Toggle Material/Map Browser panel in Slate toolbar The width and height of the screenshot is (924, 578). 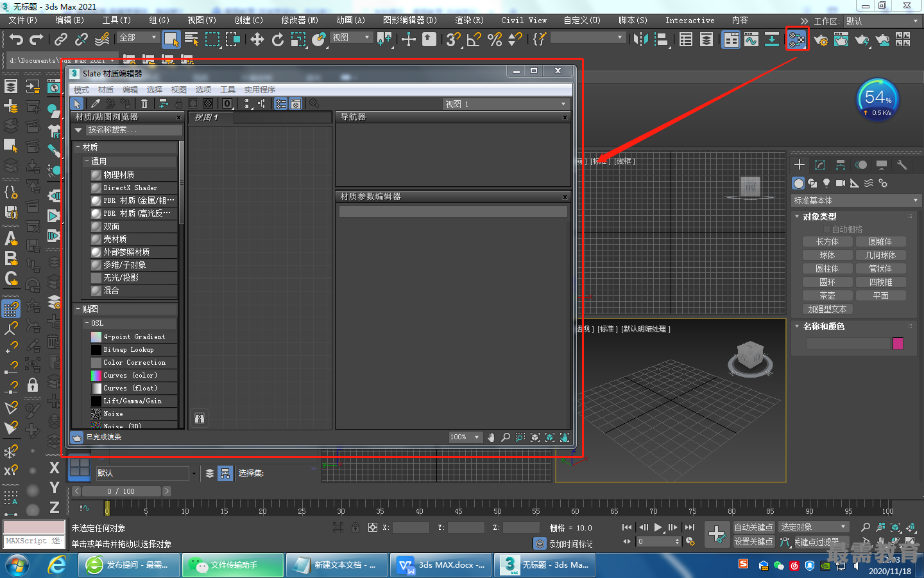pos(281,103)
